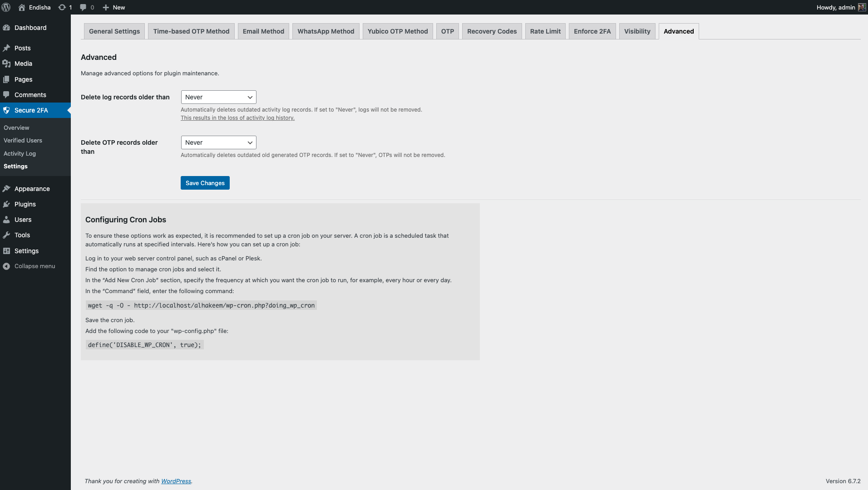This screenshot has width=868, height=490.
Task: Select the Yubico OTP Method tab
Action: click(398, 31)
